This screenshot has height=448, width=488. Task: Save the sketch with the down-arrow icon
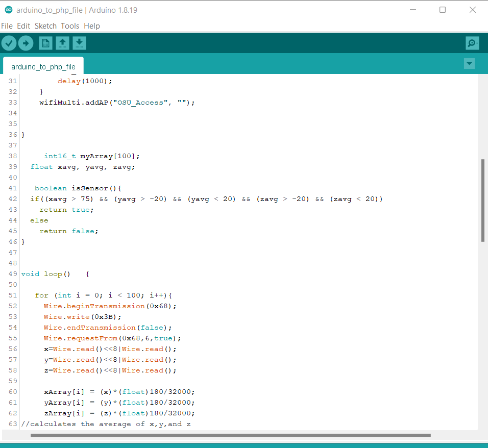tap(79, 43)
